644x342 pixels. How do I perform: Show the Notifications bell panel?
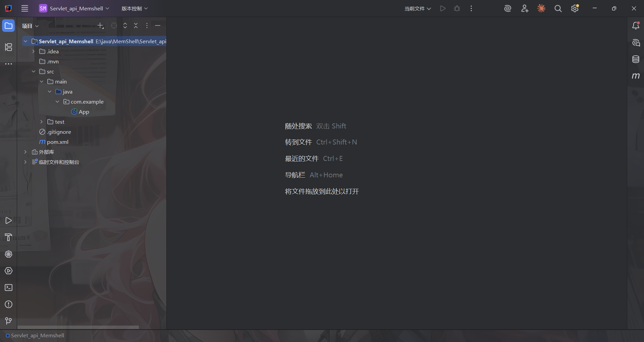[636, 26]
